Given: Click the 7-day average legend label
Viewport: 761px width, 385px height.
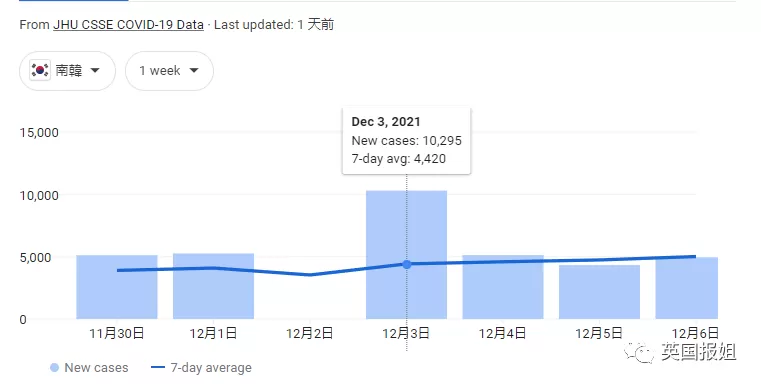Looking at the screenshot, I should (211, 368).
